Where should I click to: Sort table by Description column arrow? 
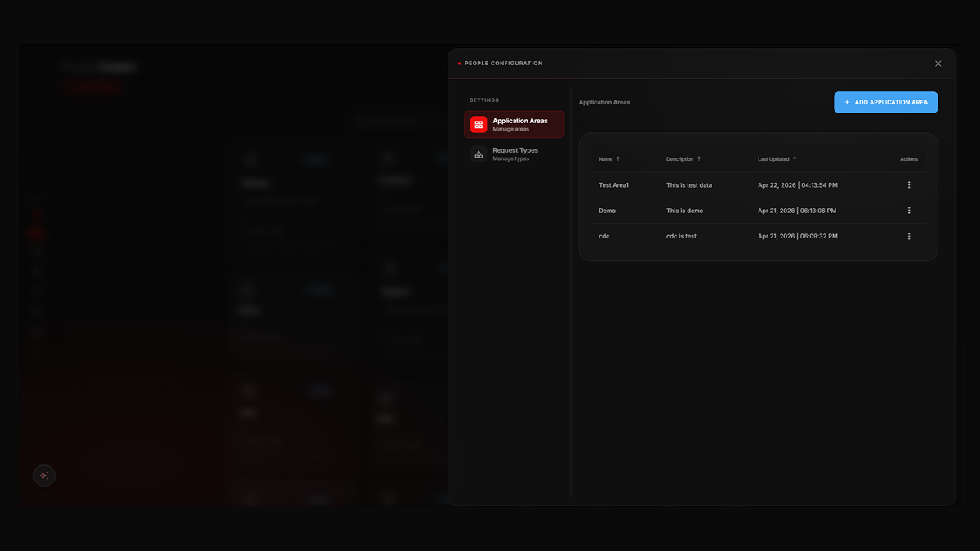699,159
